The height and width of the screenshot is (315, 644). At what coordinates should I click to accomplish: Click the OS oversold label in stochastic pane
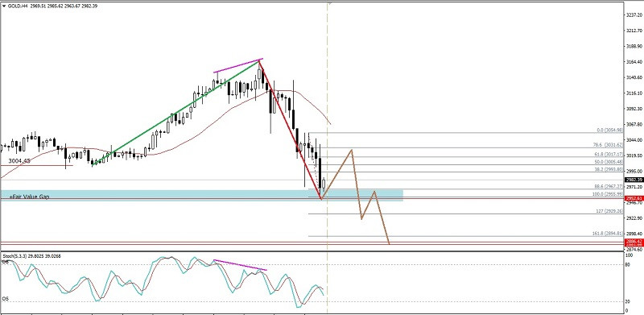[5, 299]
